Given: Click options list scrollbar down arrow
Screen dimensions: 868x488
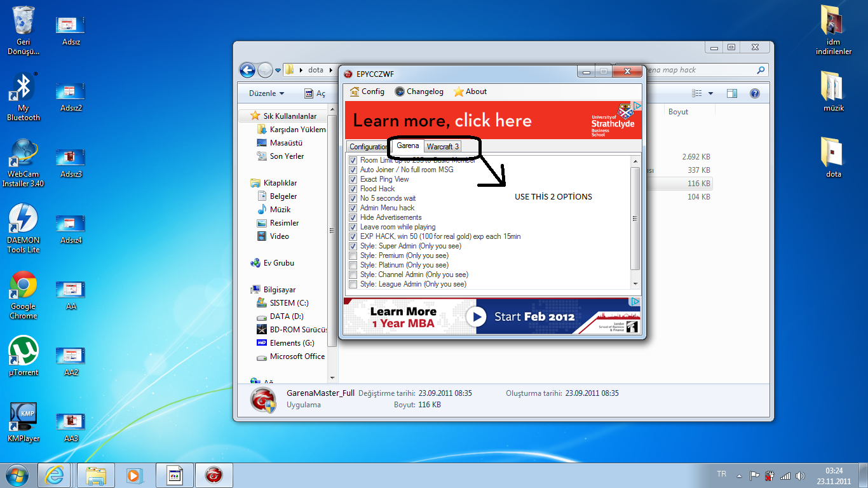Looking at the screenshot, I should [635, 283].
